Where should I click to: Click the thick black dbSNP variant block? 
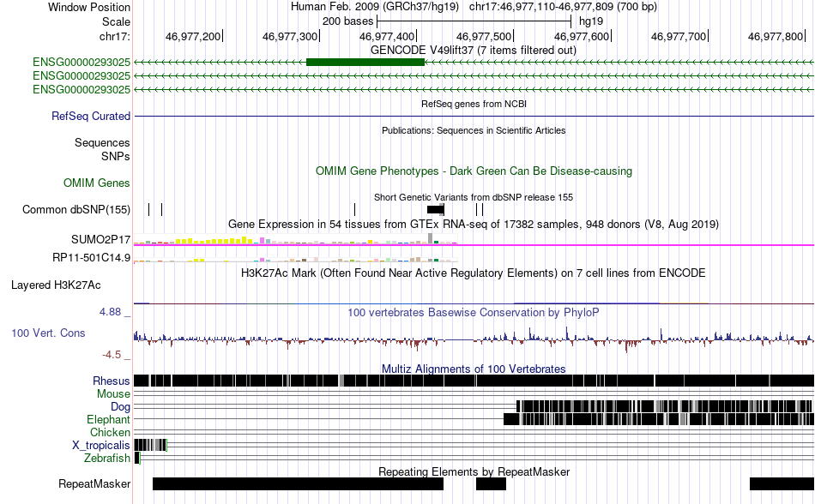point(435,210)
